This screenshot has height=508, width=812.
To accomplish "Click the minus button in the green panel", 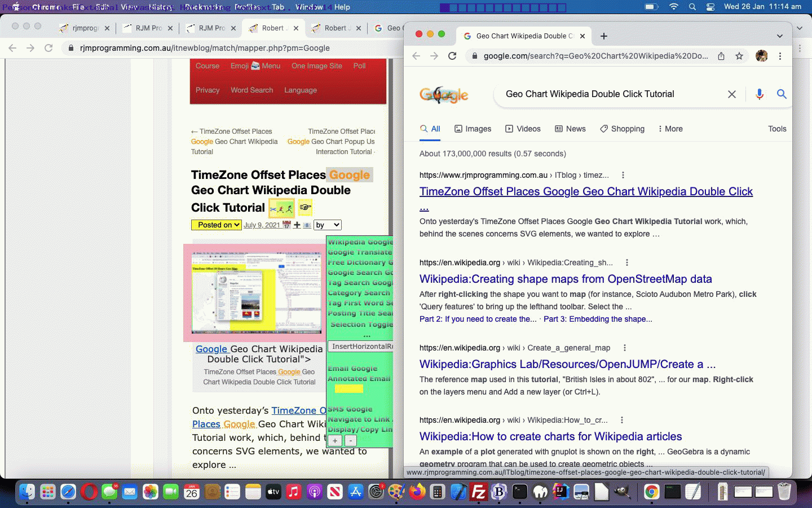I will click(x=350, y=441).
